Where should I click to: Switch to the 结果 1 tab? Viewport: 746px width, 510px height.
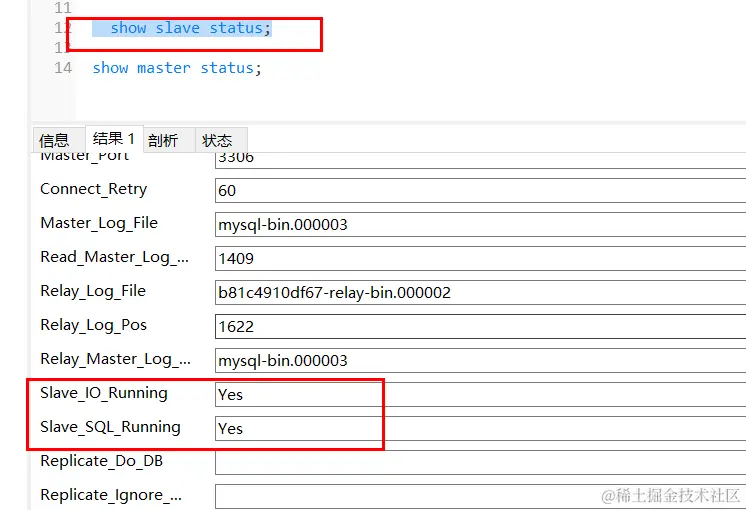pos(114,139)
